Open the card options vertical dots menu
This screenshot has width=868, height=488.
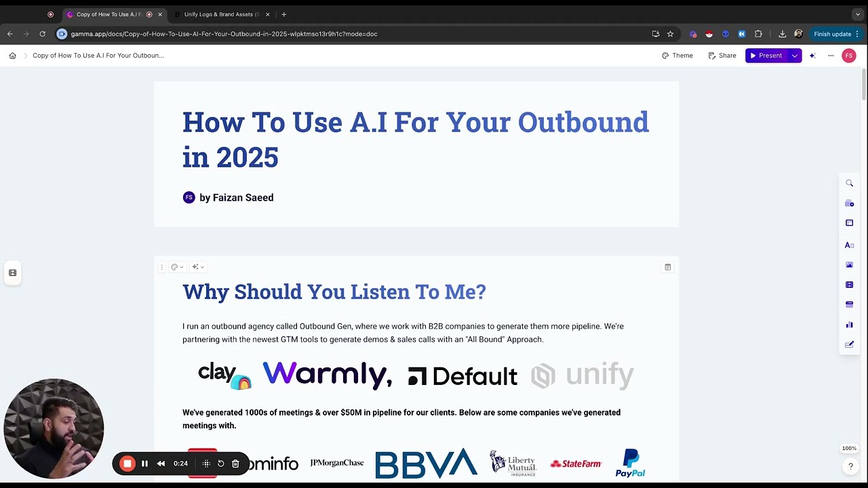click(x=161, y=267)
